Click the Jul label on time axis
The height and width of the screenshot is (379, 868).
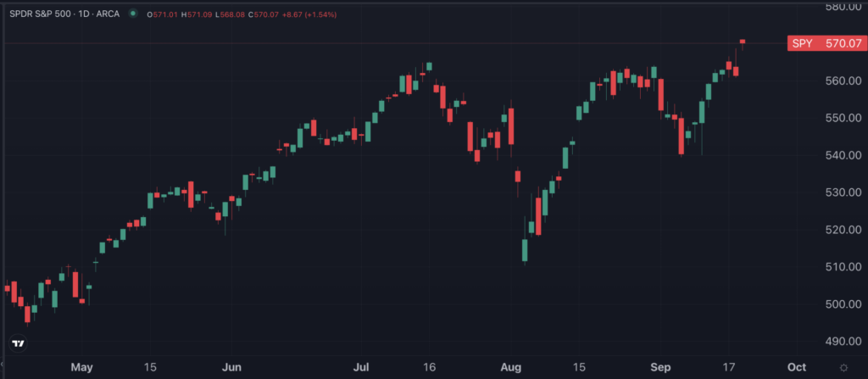pyautogui.click(x=361, y=367)
